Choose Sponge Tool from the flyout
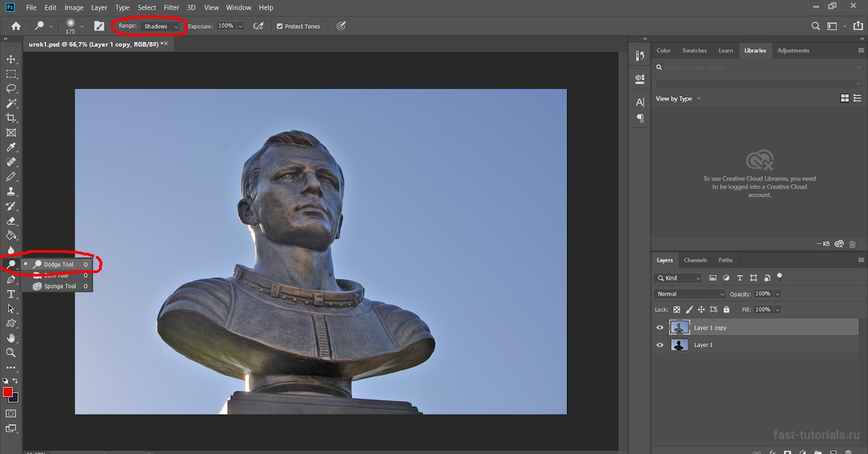The width and height of the screenshot is (868, 454). [60, 287]
